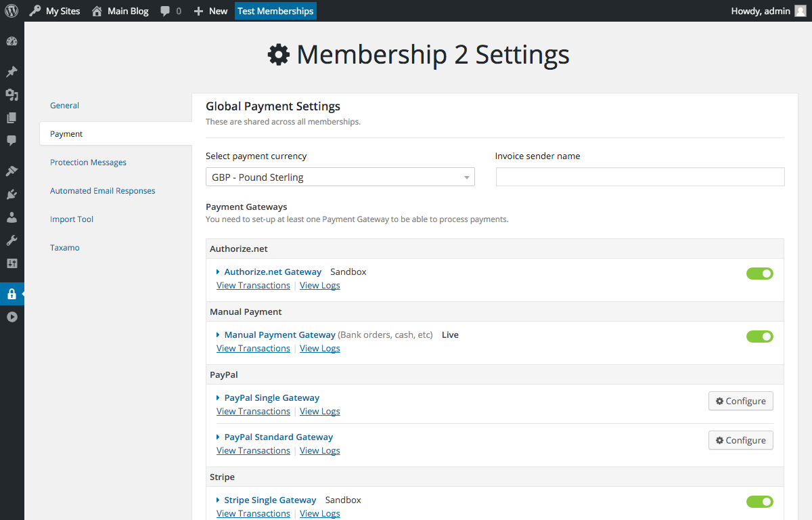View Logs for Authorize.net Gateway
Viewport: 812px width, 520px height.
tap(320, 286)
